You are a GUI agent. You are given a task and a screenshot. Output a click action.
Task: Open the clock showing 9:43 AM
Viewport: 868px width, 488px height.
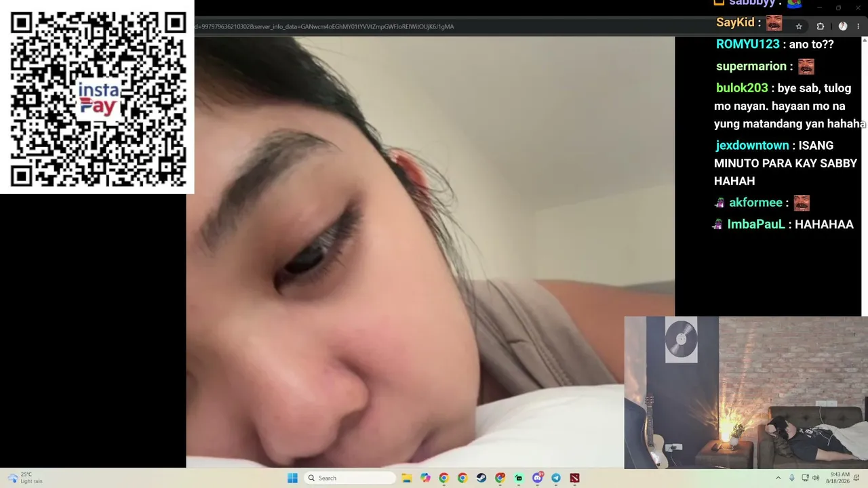click(839, 478)
